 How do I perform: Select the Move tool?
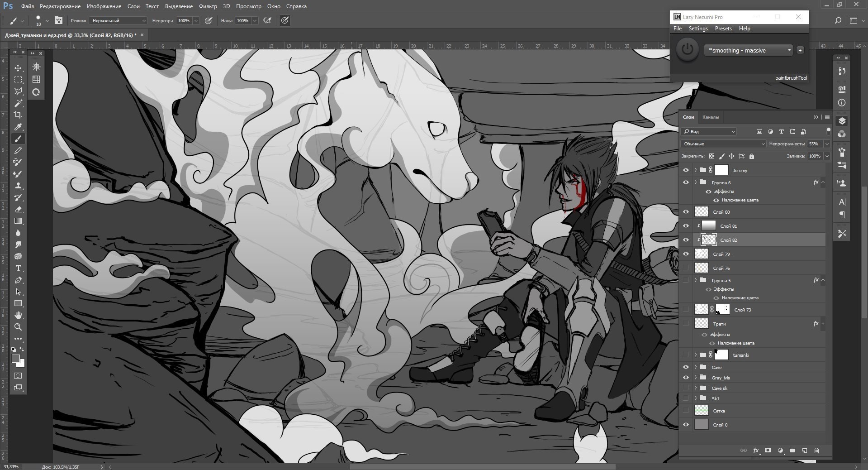click(x=18, y=68)
